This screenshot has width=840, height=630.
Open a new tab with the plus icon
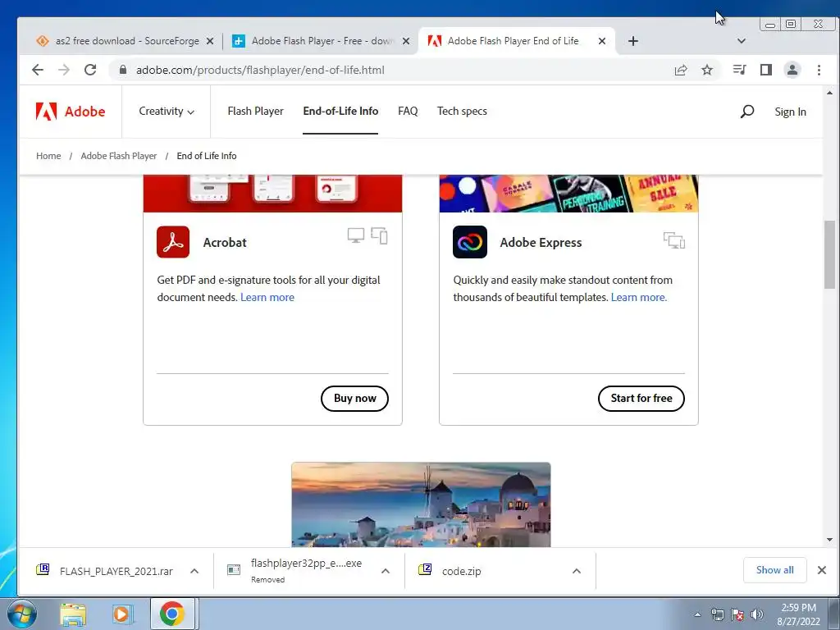[x=633, y=41]
